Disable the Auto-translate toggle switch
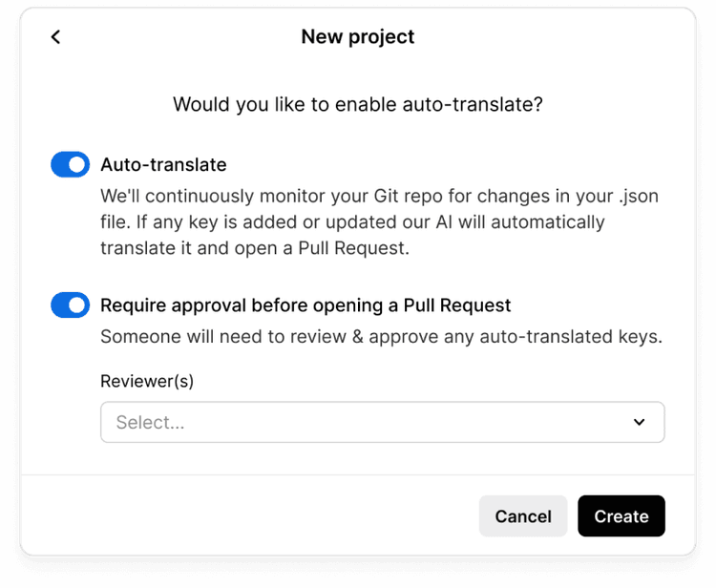 [71, 164]
